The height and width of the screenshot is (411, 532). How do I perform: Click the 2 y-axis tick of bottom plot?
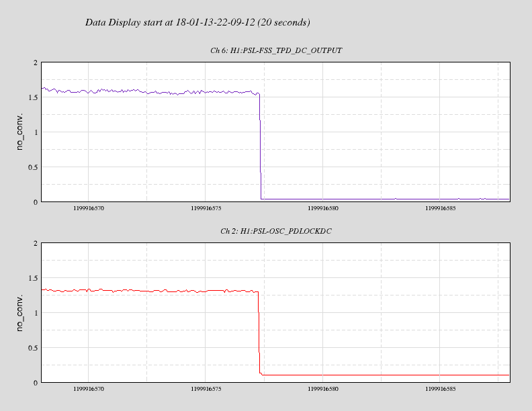tap(36, 243)
